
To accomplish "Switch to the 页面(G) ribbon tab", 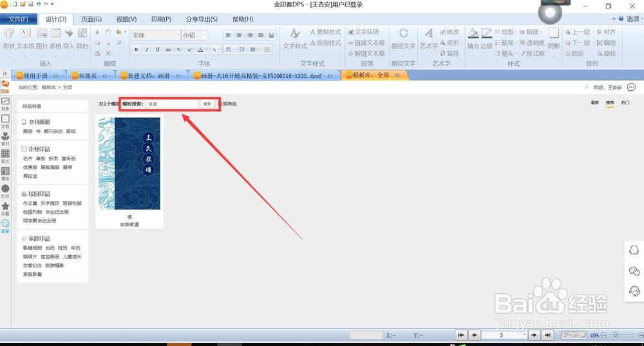I will [91, 19].
